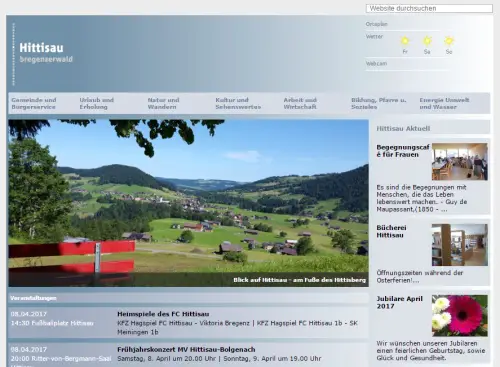Open 'Natur und Wandern' menu

pos(163,103)
